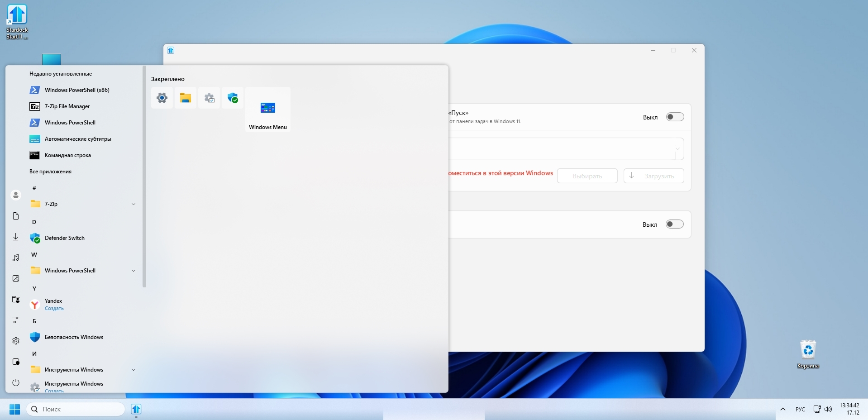Open pinned Defender shield tile

coord(233,98)
